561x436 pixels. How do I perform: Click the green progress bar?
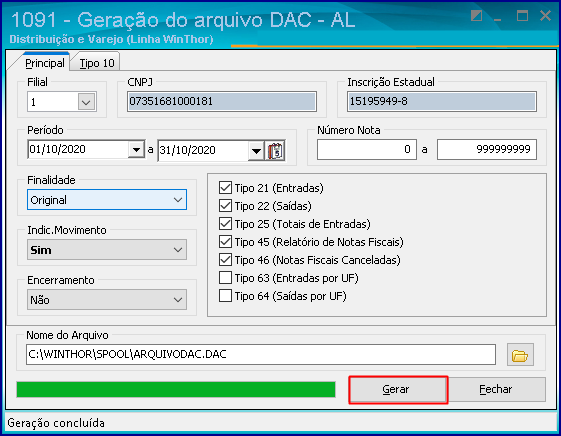tap(176, 390)
